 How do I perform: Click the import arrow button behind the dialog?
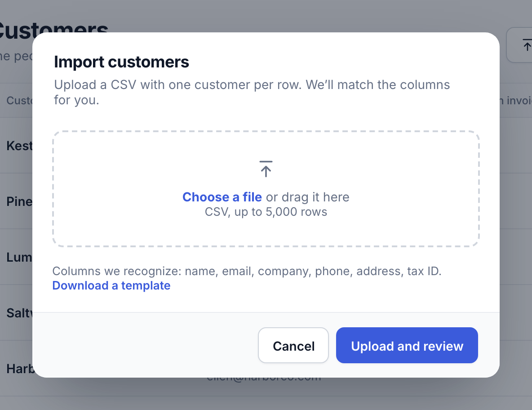tap(519, 45)
